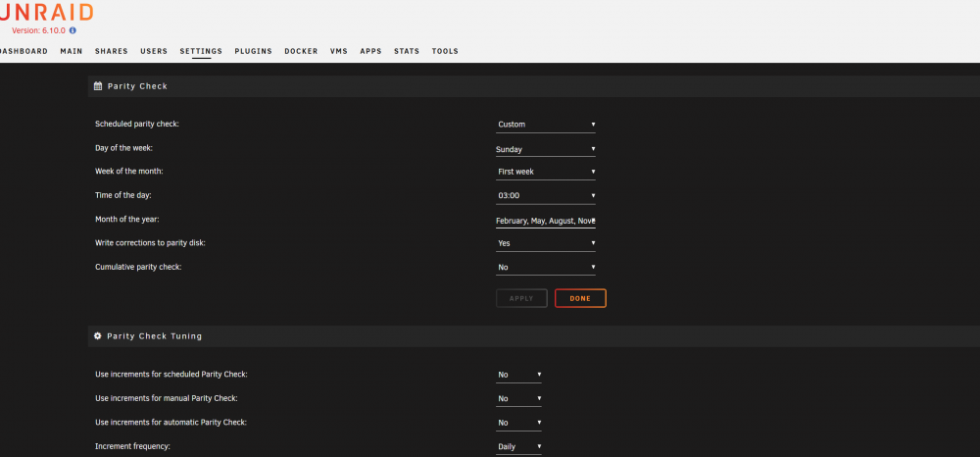The height and width of the screenshot is (457, 980).
Task: Open the Stats page
Action: click(407, 51)
